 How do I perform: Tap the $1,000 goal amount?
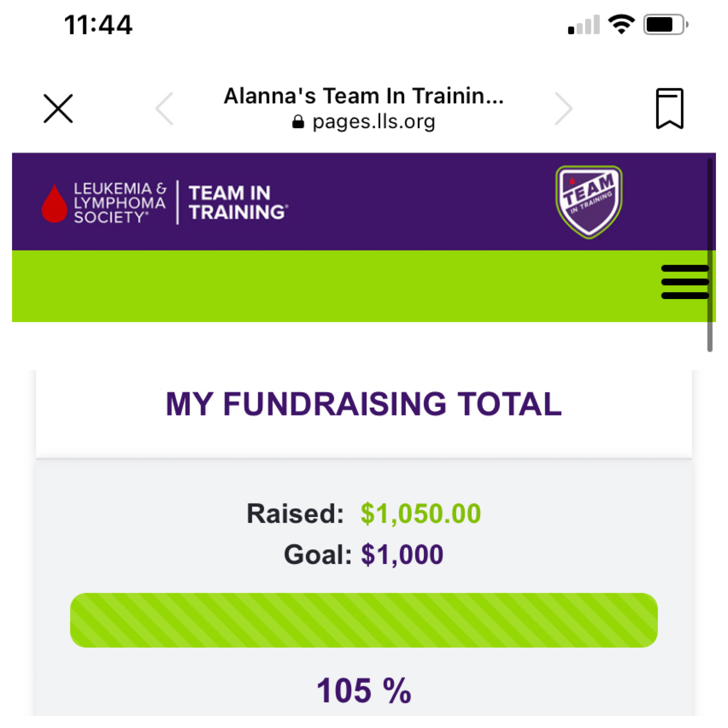(402, 554)
